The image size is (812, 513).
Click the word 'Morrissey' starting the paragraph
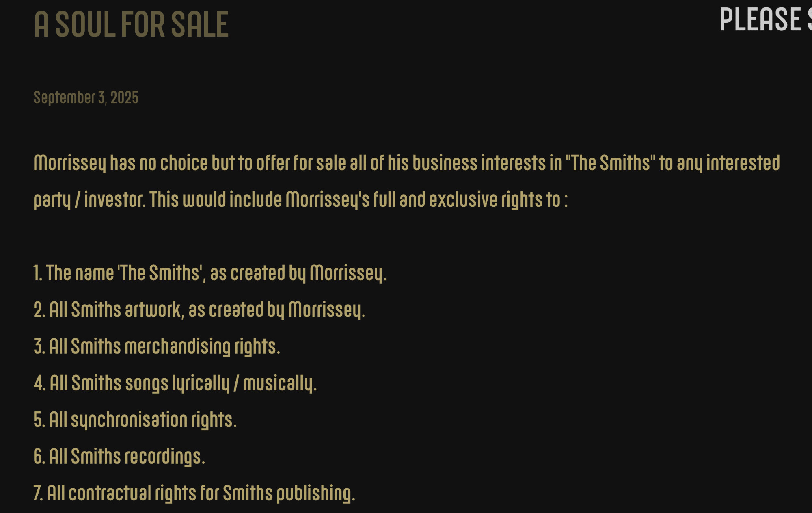coord(69,163)
